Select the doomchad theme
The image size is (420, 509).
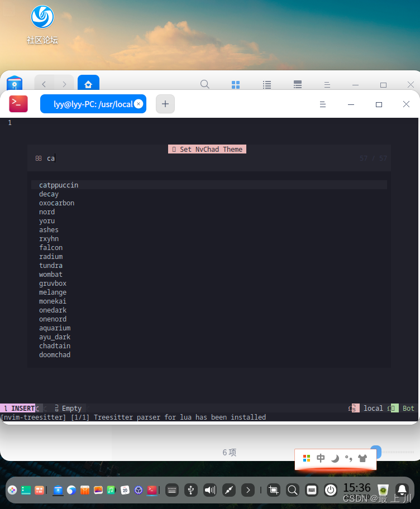[x=55, y=355]
